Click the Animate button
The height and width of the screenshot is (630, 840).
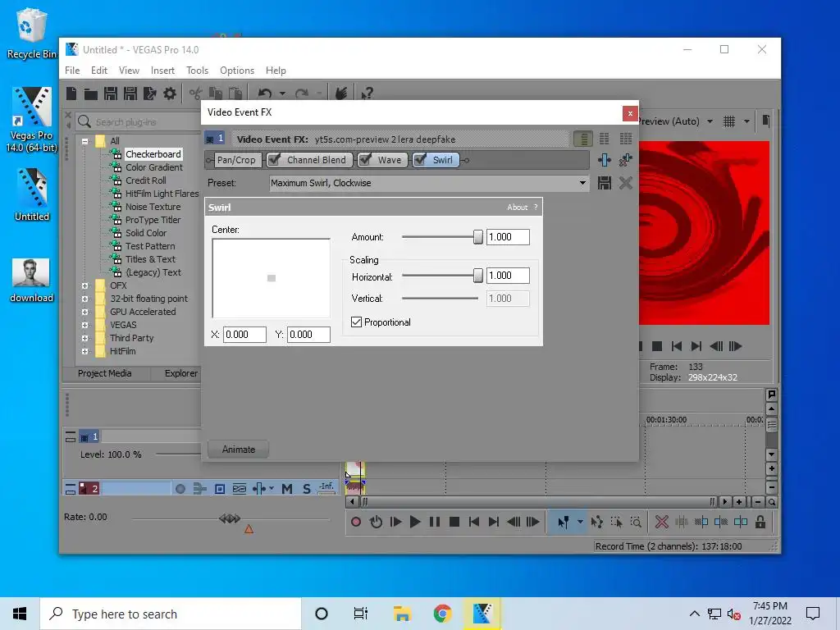[x=239, y=450]
